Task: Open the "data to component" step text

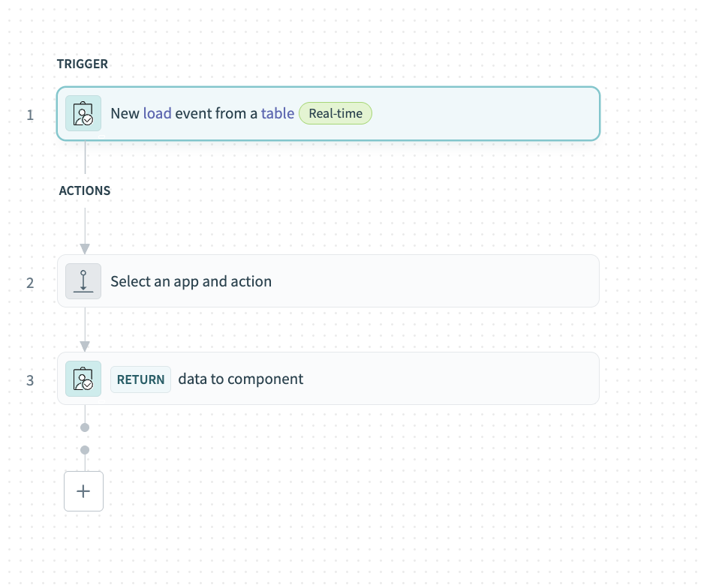Action: (240, 379)
